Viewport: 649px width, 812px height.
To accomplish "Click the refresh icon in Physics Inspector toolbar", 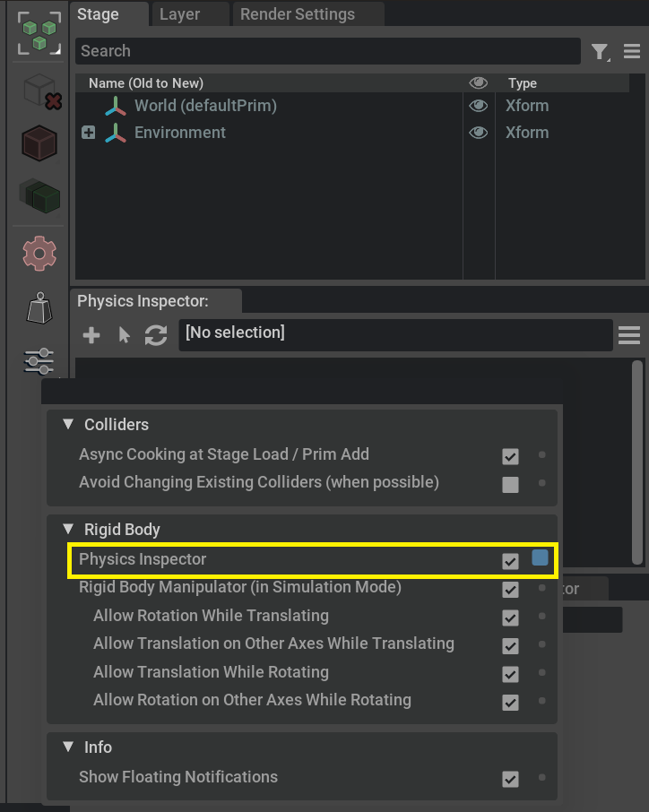I will pos(154,335).
